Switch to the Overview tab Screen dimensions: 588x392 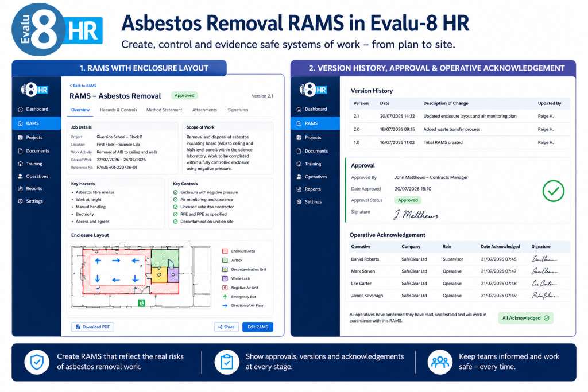click(x=80, y=110)
